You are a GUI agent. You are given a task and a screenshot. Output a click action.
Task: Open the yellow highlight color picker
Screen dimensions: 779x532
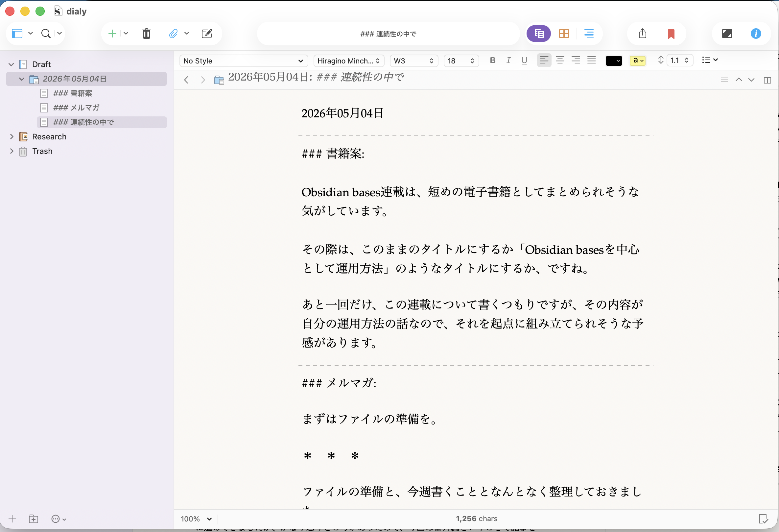tap(638, 61)
